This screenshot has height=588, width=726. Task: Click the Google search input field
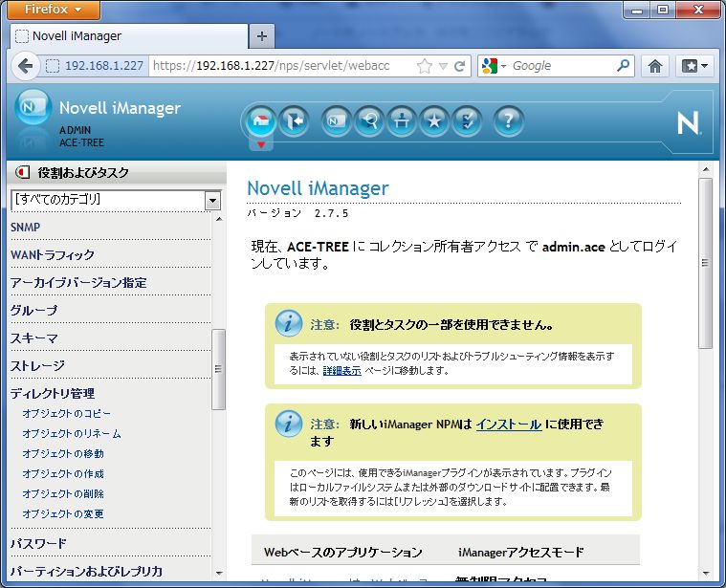click(x=562, y=66)
